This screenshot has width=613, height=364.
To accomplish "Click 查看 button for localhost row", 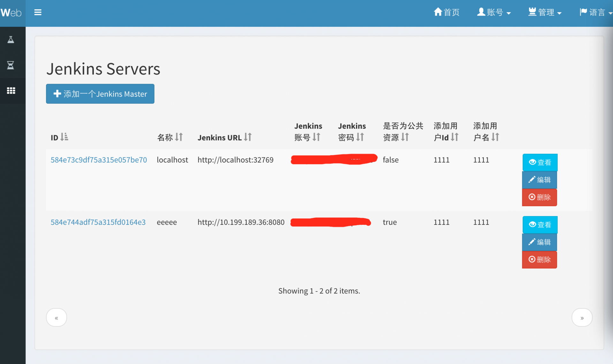I will point(540,163).
